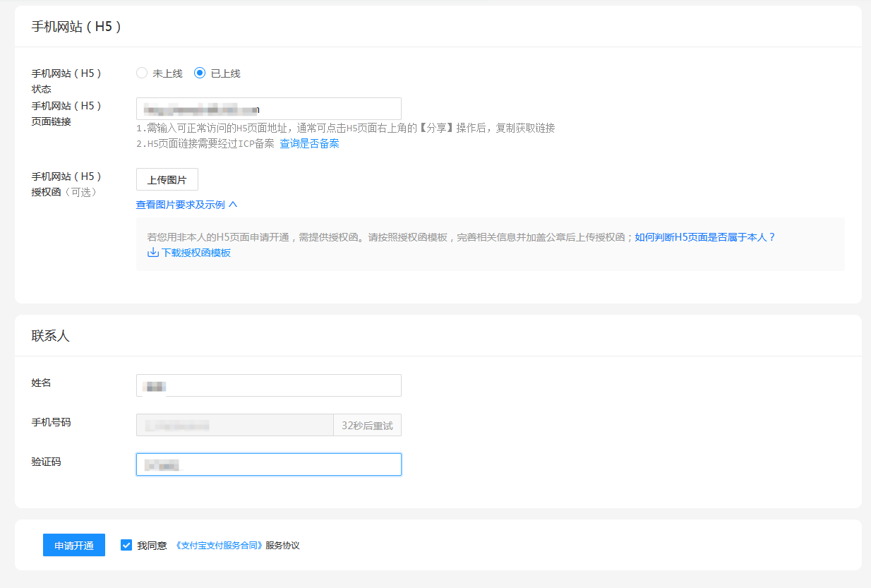
Task: Select the 已上线 radio button
Action: [200, 73]
